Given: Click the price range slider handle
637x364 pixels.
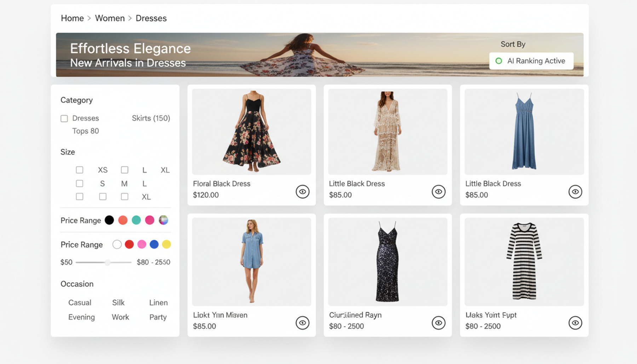Looking at the screenshot, I should (108, 262).
